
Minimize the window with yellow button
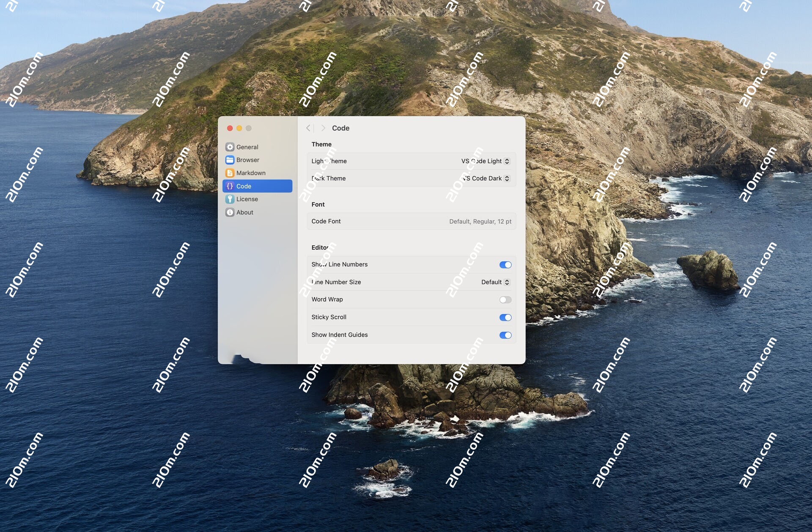point(239,128)
